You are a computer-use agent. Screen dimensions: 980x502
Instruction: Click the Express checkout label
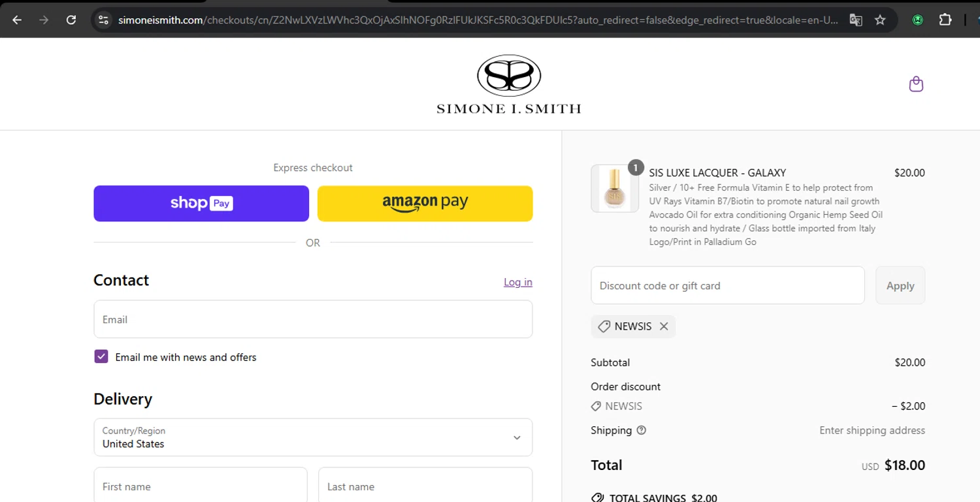coord(313,168)
